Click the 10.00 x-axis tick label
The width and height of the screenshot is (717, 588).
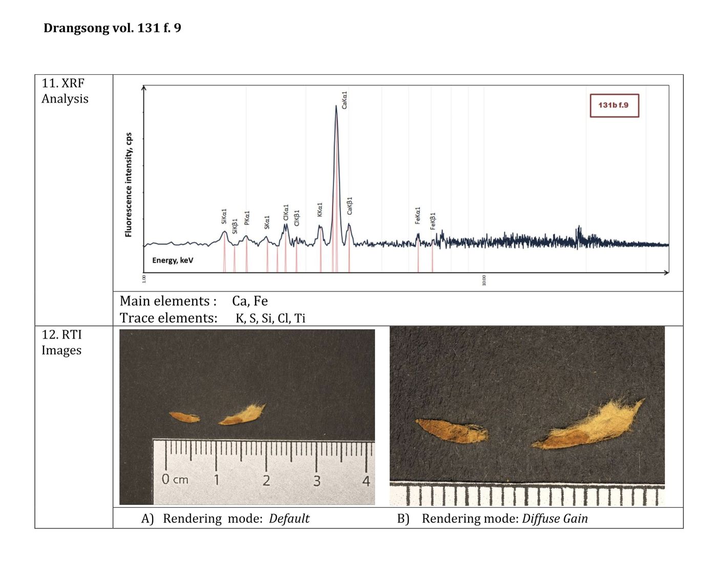(484, 281)
